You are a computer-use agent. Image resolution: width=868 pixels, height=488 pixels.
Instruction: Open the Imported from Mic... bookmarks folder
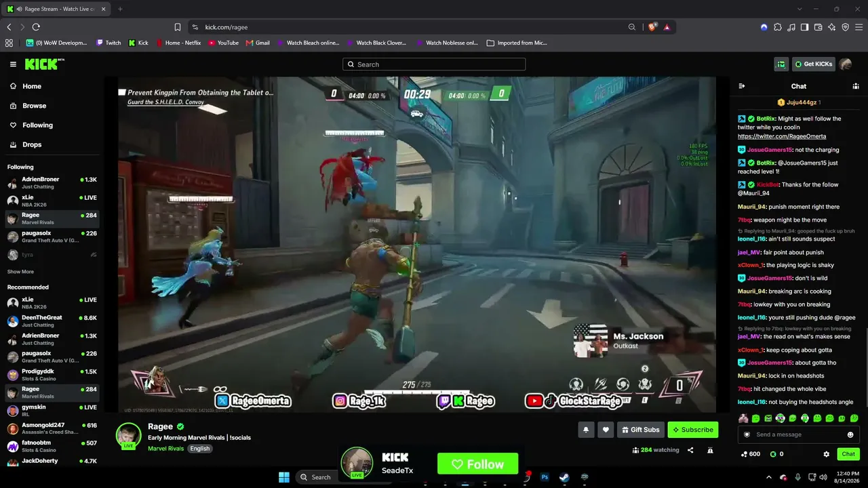[517, 43]
